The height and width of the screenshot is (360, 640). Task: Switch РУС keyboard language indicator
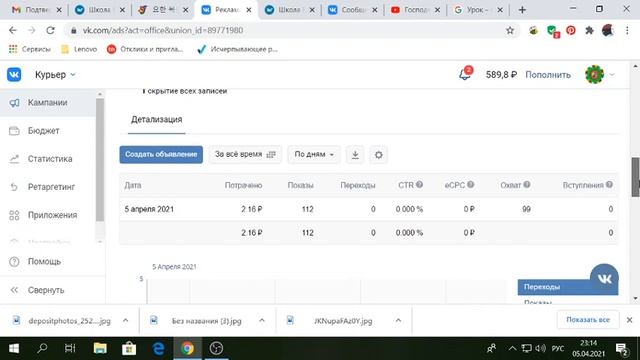pyautogui.click(x=558, y=348)
